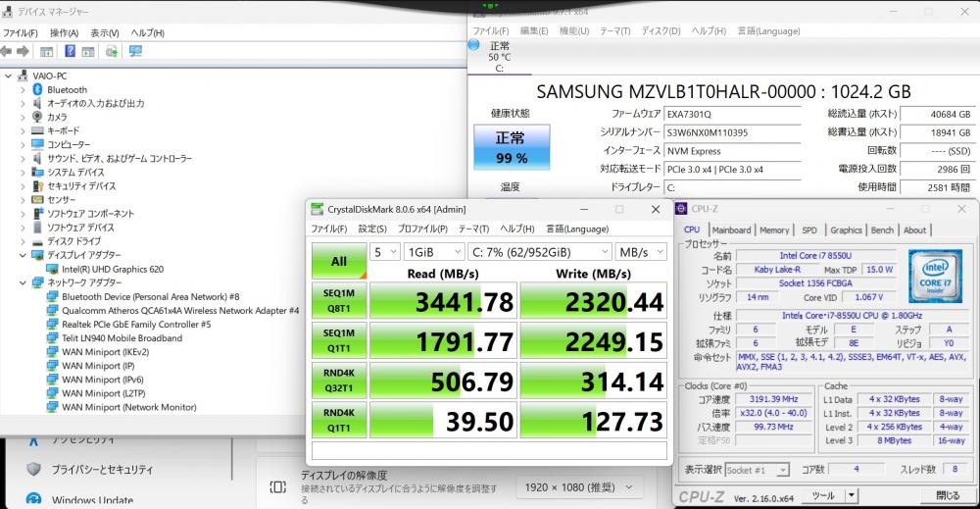The height and width of the screenshot is (509, 980).
Task: Open the C: 7% drive selection dropdown
Action: [x=540, y=252]
